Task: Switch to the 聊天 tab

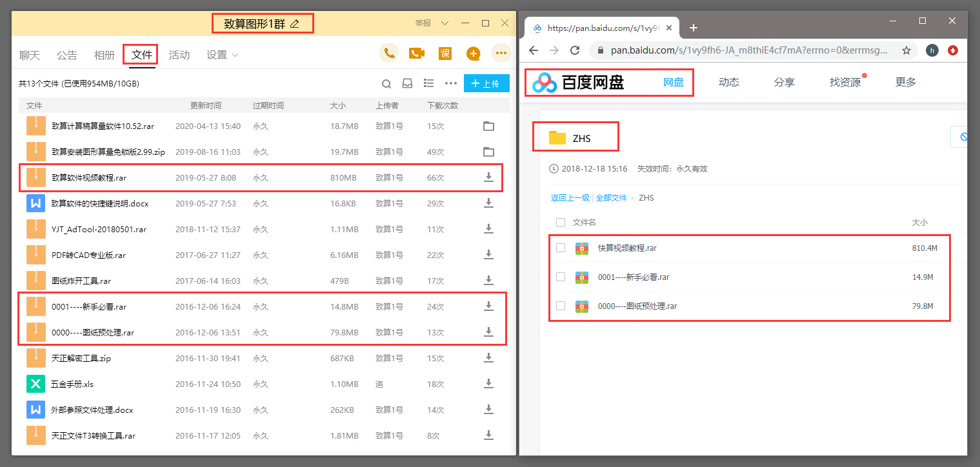Action: click(x=30, y=55)
